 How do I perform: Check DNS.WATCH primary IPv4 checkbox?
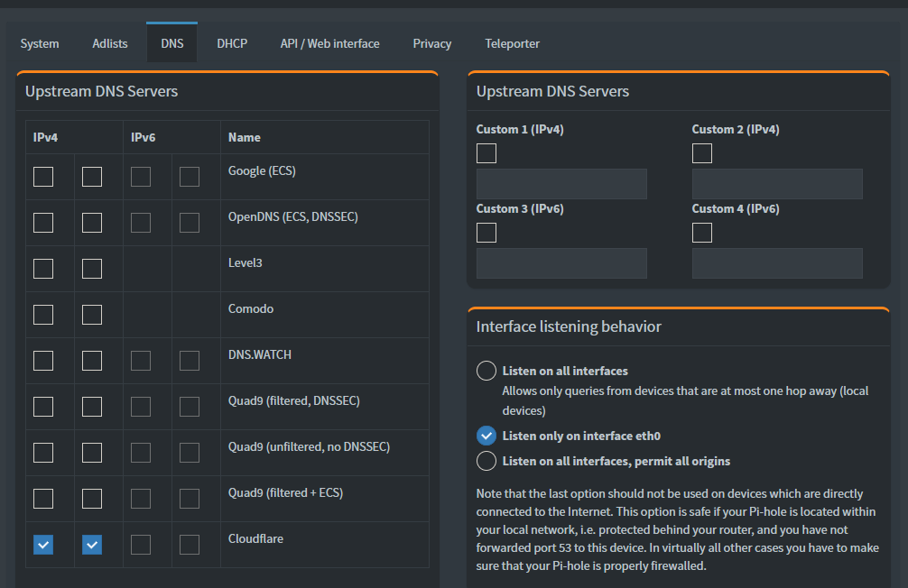pyautogui.click(x=43, y=361)
